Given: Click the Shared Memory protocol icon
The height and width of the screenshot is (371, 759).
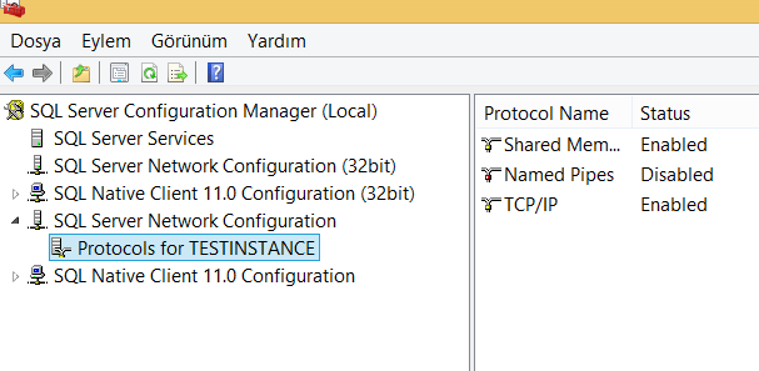Looking at the screenshot, I should (491, 145).
